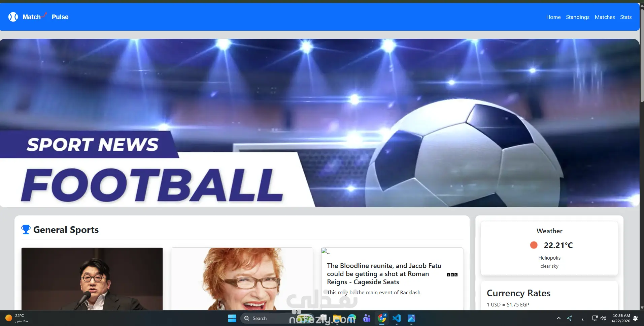
Task: Click the "1 USD = 51.75 EGP" rate
Action: coord(508,305)
